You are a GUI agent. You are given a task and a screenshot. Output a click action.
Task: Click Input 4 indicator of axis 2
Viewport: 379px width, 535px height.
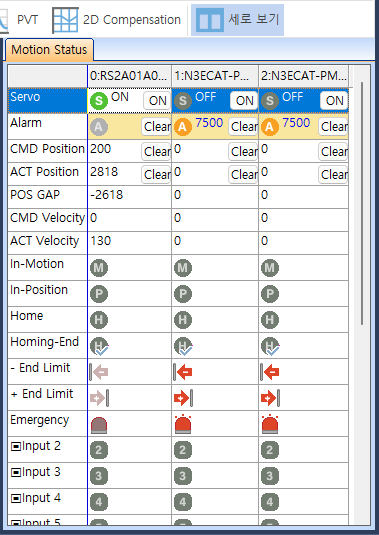pos(270,502)
